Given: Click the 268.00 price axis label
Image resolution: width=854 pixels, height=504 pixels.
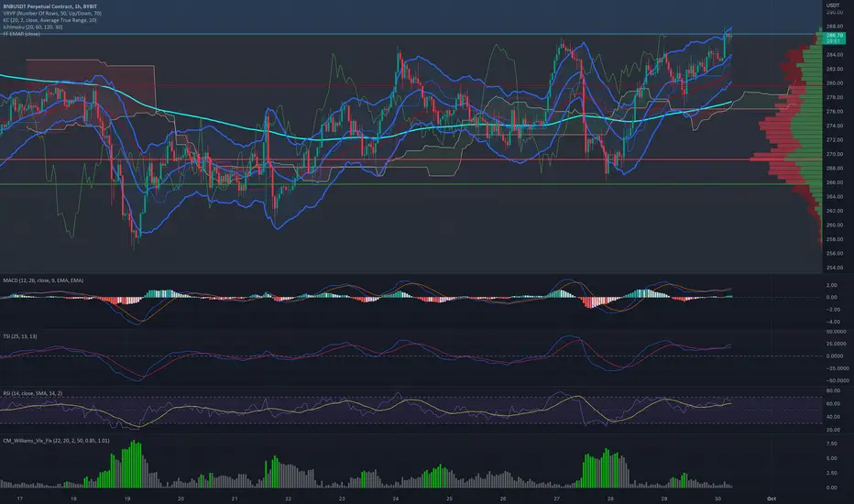Looking at the screenshot, I should pyautogui.click(x=834, y=168).
